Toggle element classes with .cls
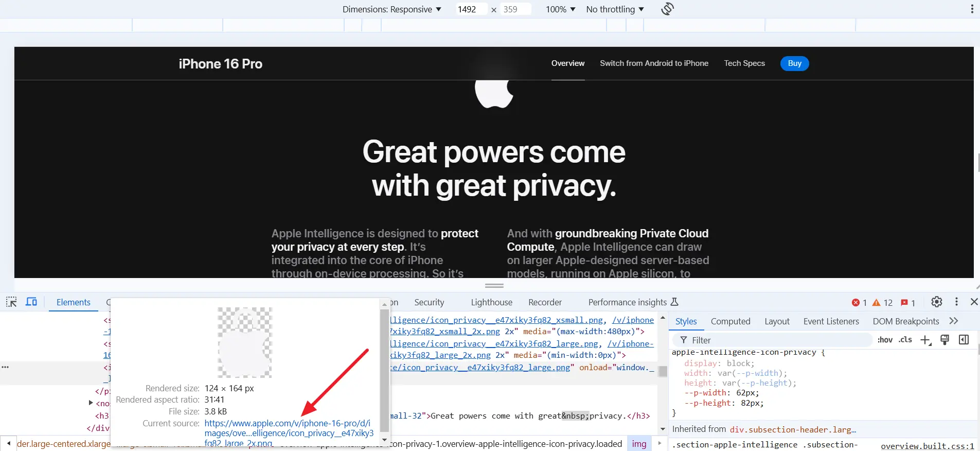 [x=905, y=340]
